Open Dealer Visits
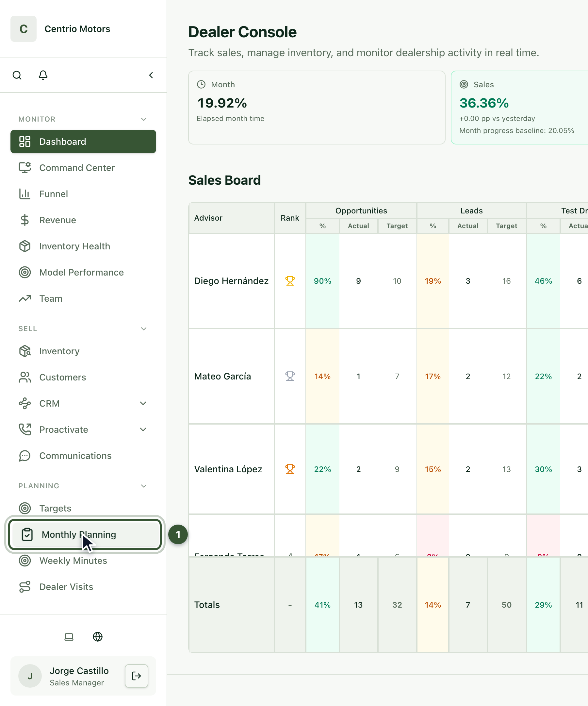The image size is (588, 706). pyautogui.click(x=83, y=587)
